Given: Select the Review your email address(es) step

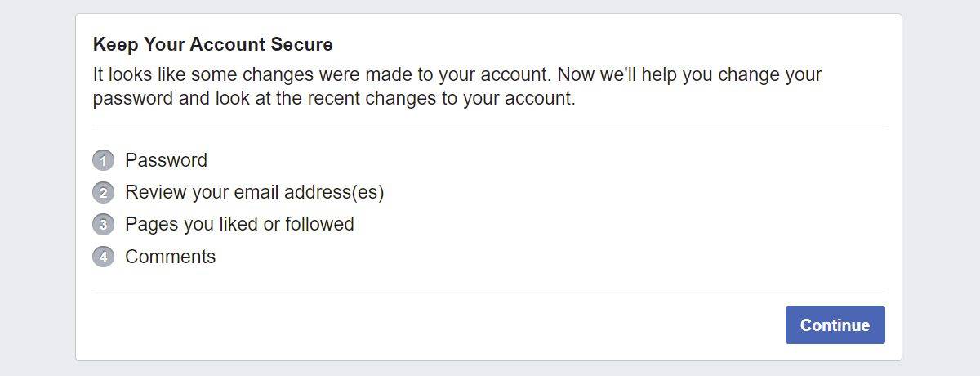Looking at the screenshot, I should (254, 193).
